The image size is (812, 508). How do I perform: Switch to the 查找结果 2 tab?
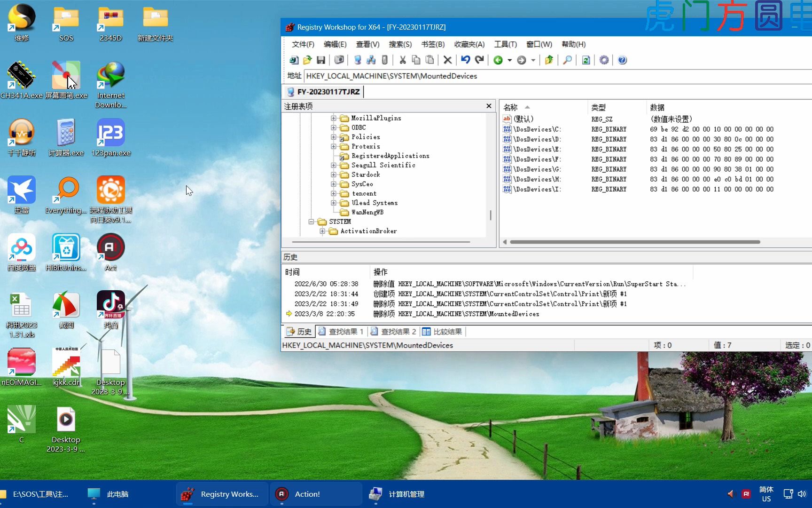[x=393, y=332]
